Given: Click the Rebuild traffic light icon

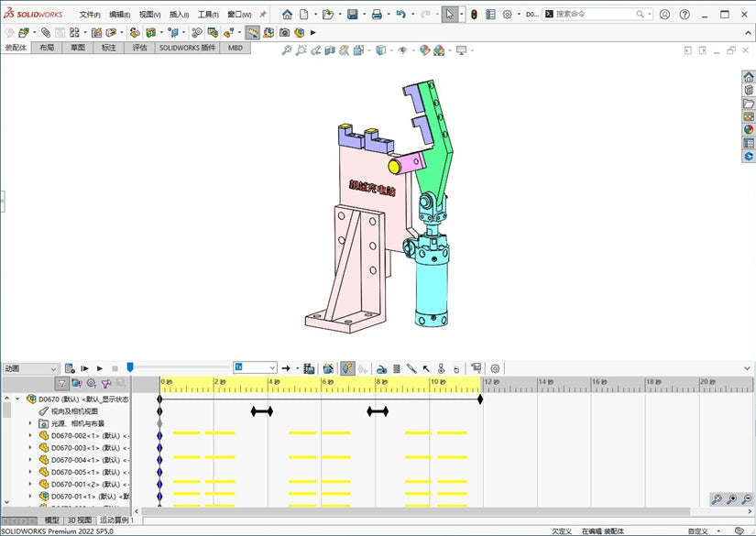Looking at the screenshot, I should [x=475, y=15].
